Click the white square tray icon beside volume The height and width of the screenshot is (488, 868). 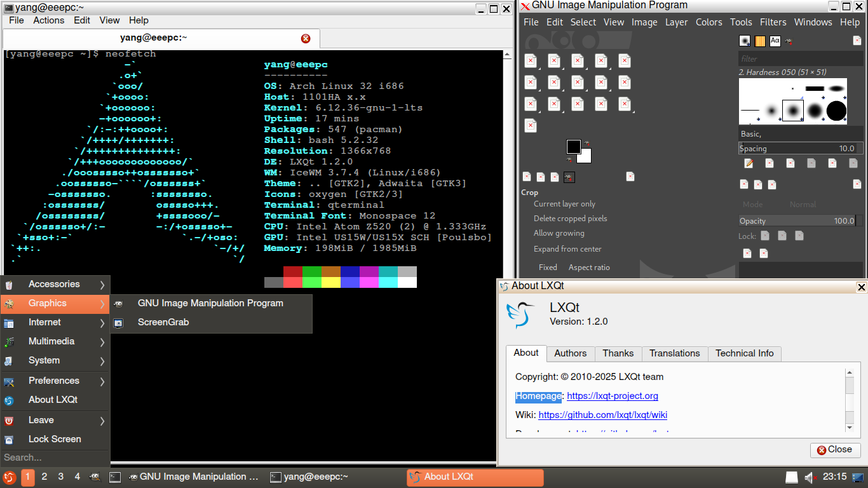click(792, 477)
